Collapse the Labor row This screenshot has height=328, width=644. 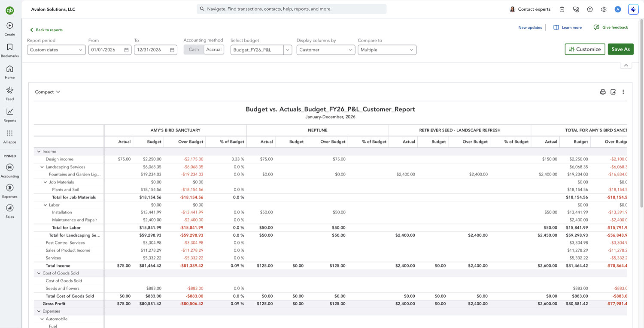pos(45,205)
